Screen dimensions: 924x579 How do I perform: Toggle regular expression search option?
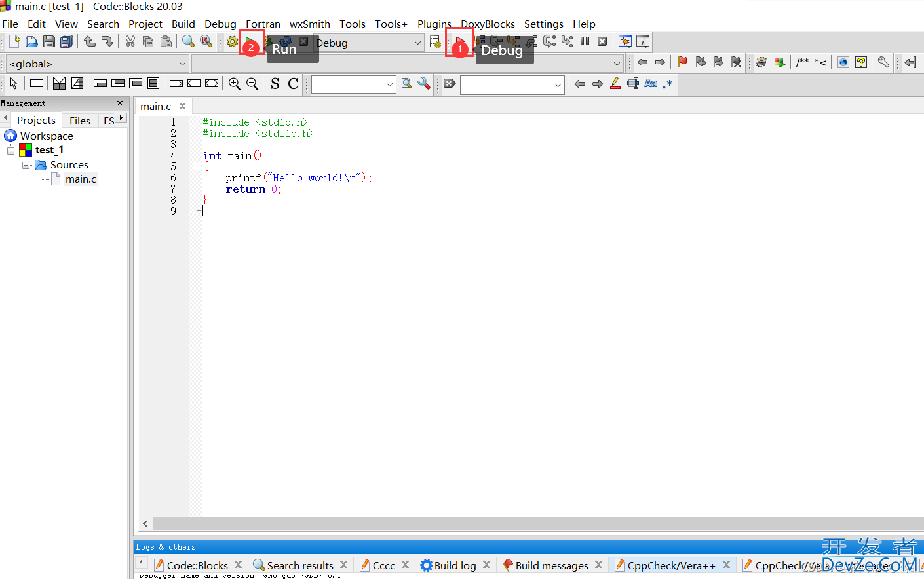(668, 83)
